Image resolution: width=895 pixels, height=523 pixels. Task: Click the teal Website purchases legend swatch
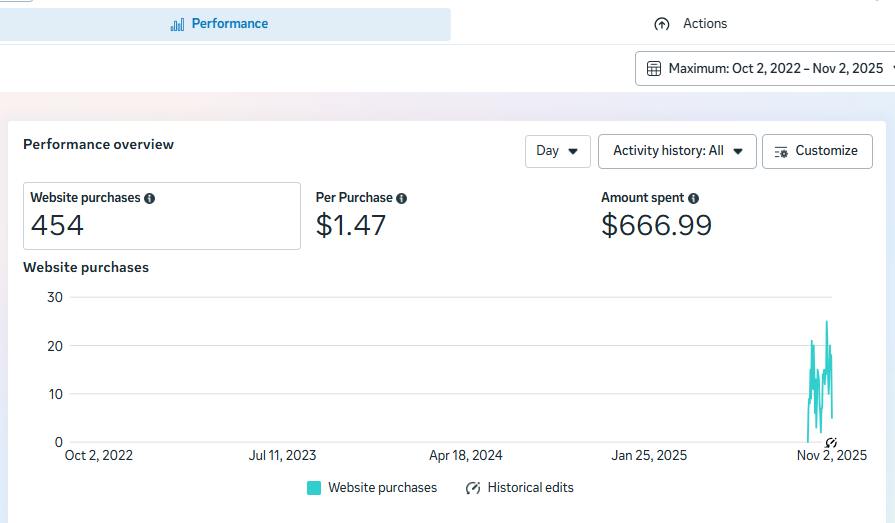(x=314, y=488)
